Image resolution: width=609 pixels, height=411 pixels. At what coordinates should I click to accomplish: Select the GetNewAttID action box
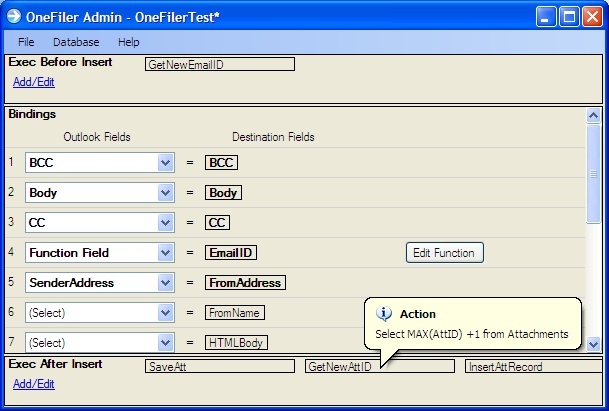[379, 366]
